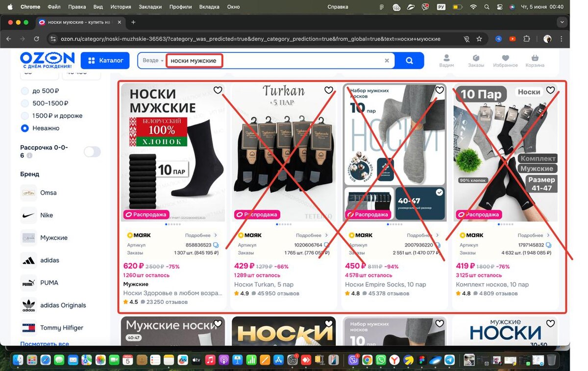
Task: Add Носки Turkan product to favorites heart
Action: (x=329, y=90)
